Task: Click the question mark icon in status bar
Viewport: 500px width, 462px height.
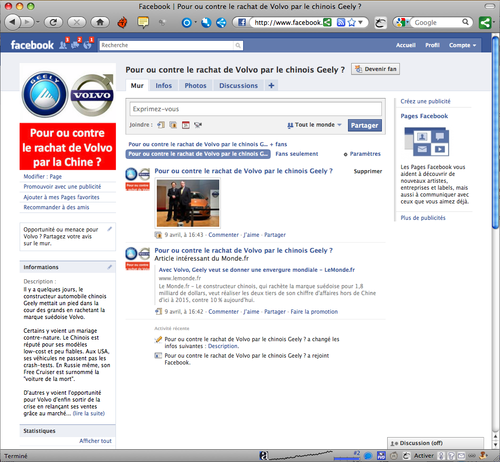Action: [x=451, y=455]
